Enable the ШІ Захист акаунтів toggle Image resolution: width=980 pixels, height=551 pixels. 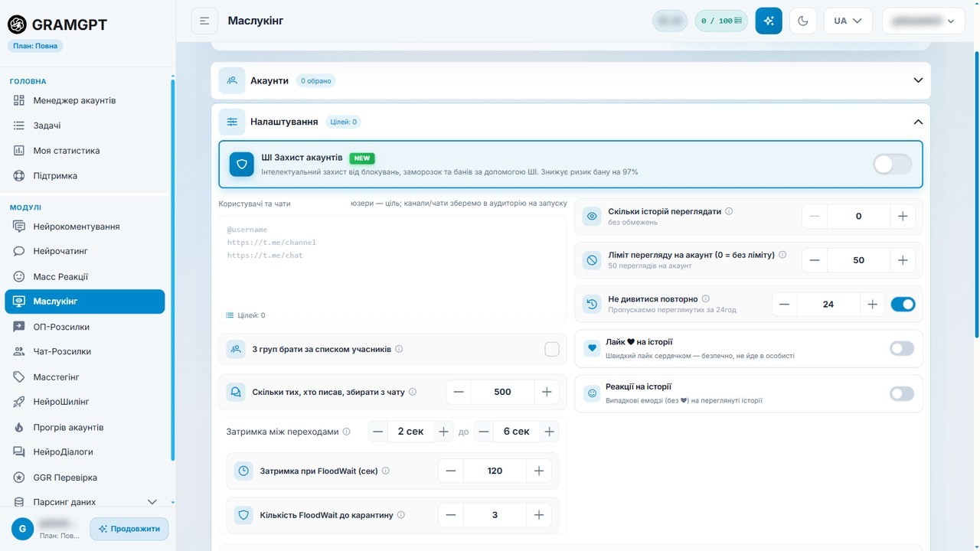[893, 164]
